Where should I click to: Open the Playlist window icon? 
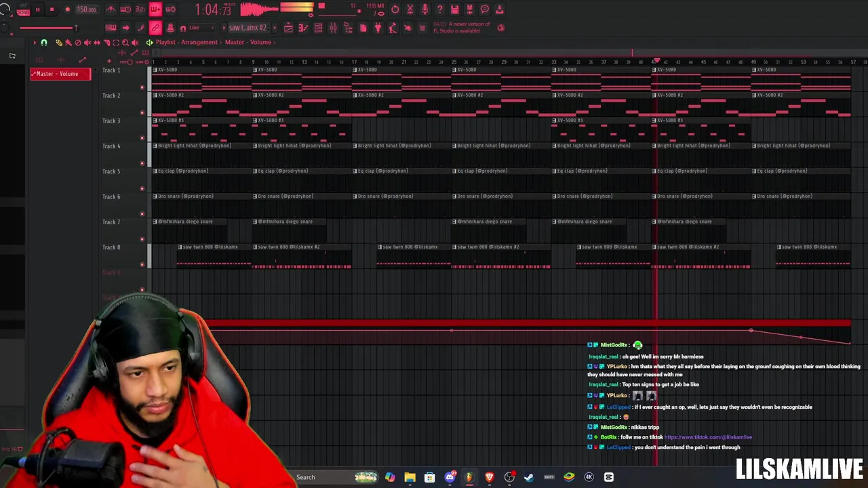[x=288, y=28]
